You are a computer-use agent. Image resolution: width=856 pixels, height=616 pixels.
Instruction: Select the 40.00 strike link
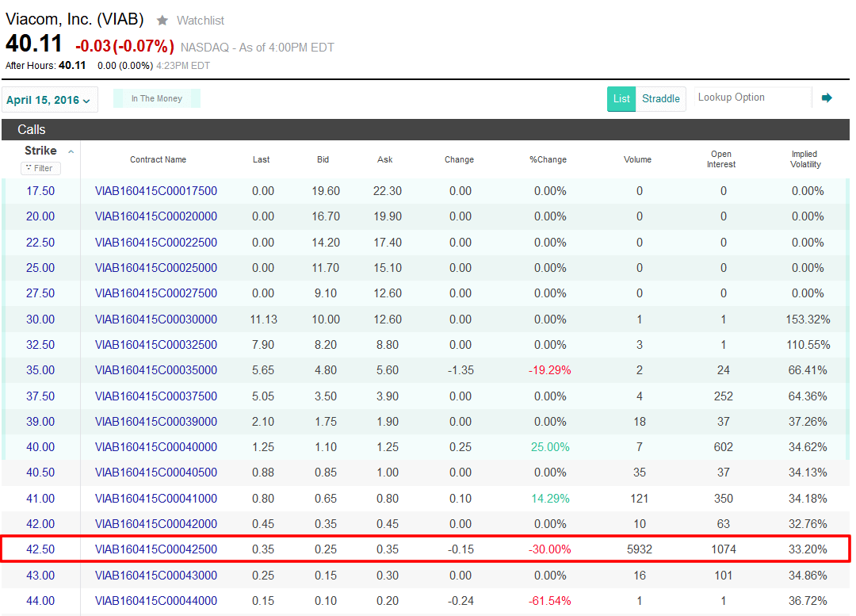pos(40,447)
